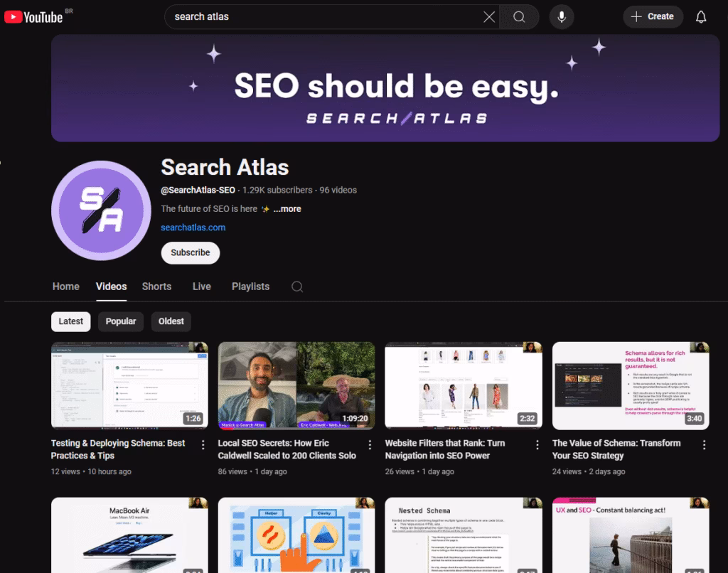Clear search text with the X icon
This screenshot has height=573, width=728.
(489, 17)
